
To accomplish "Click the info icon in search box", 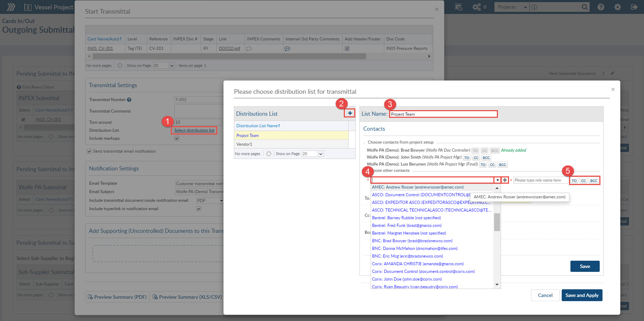I will click(x=534, y=7).
